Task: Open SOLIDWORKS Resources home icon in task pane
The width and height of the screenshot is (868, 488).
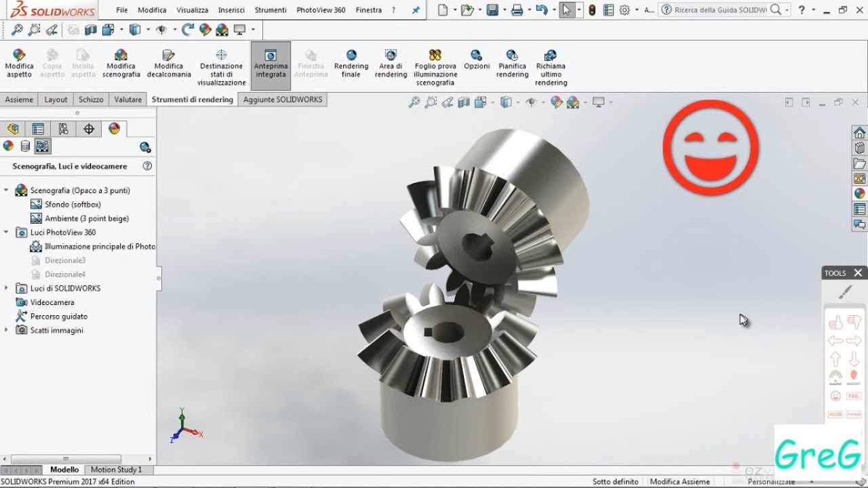Action: [860, 133]
